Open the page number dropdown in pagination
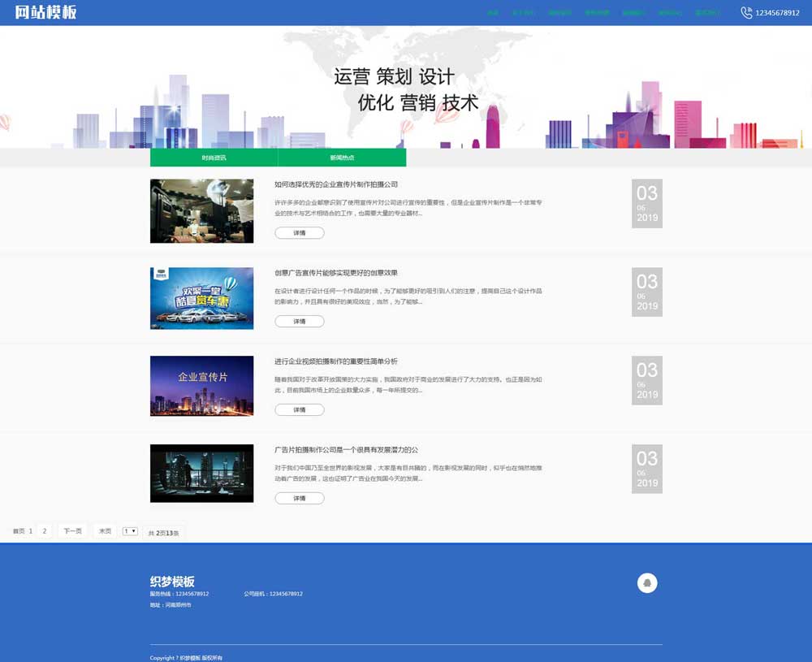Viewport: 812px width, 662px height. (x=128, y=530)
